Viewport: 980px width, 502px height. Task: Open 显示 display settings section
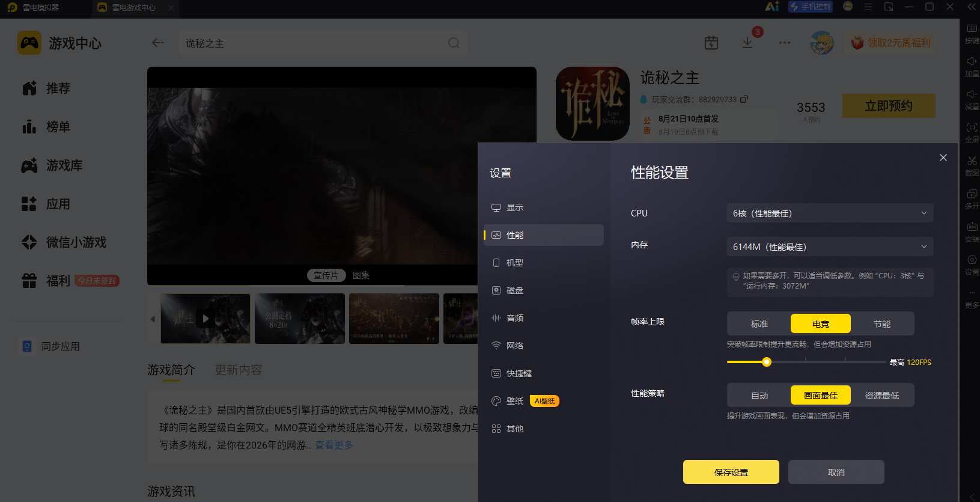click(544, 207)
